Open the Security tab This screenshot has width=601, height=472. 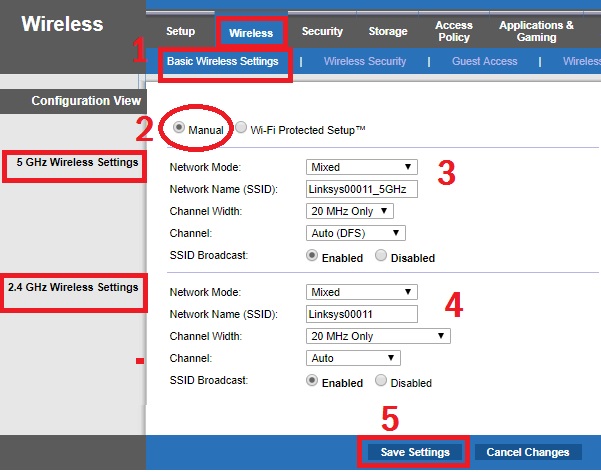(322, 32)
